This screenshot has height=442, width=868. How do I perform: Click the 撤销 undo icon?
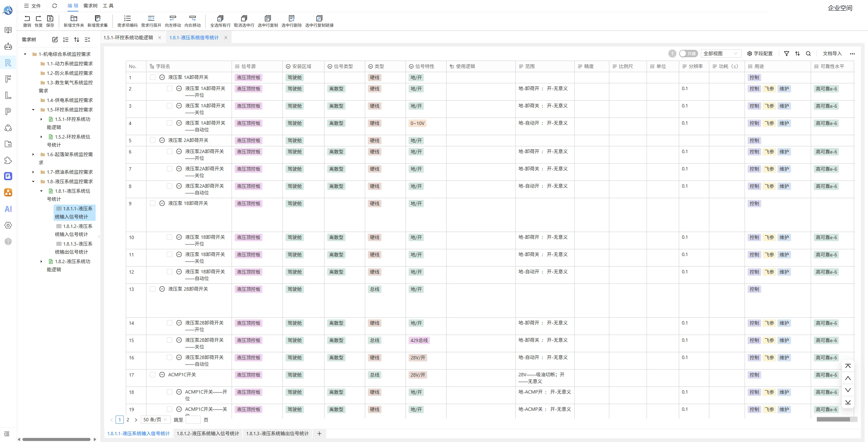pos(27,18)
